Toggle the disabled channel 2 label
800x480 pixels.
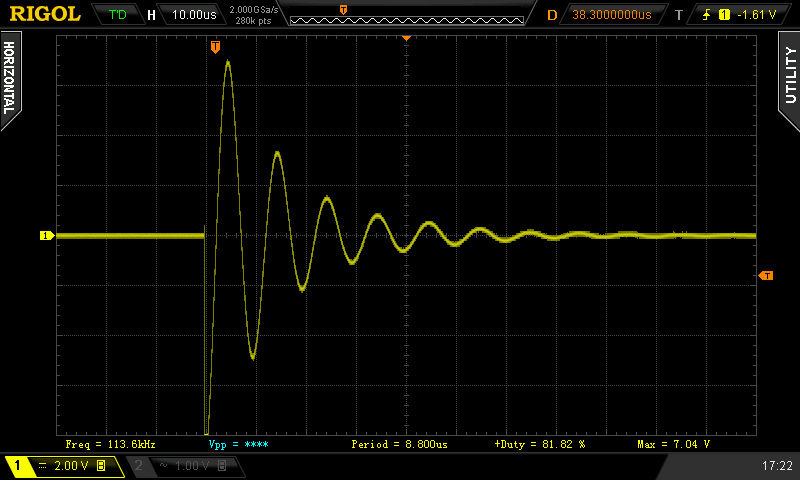138,465
